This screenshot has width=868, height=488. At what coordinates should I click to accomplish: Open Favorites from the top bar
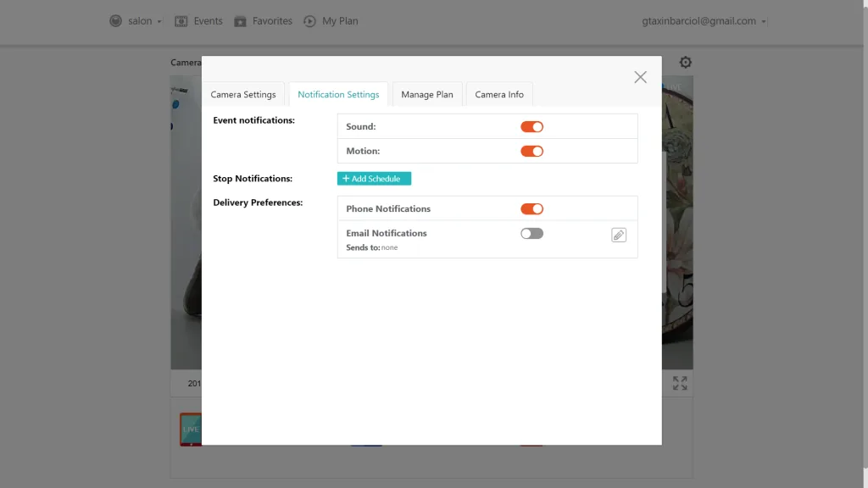241,21
